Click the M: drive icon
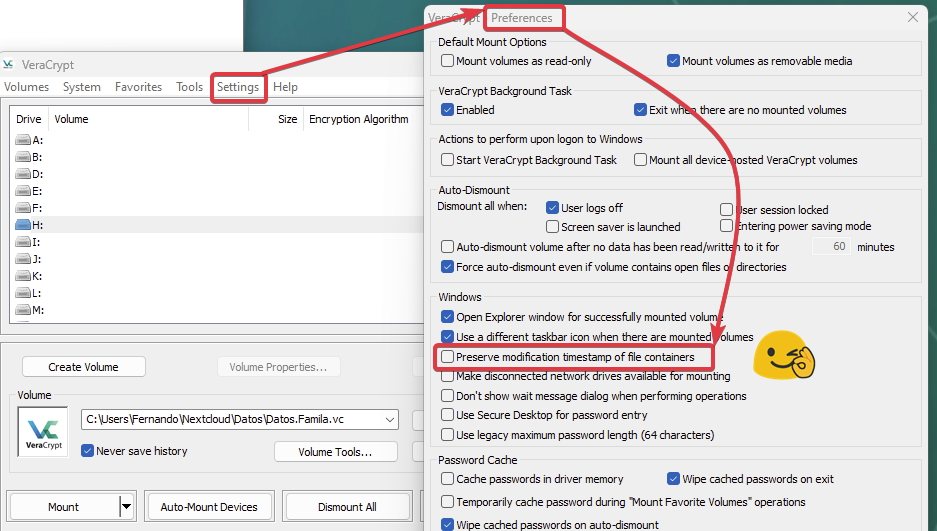The height and width of the screenshot is (531, 937). 24,310
